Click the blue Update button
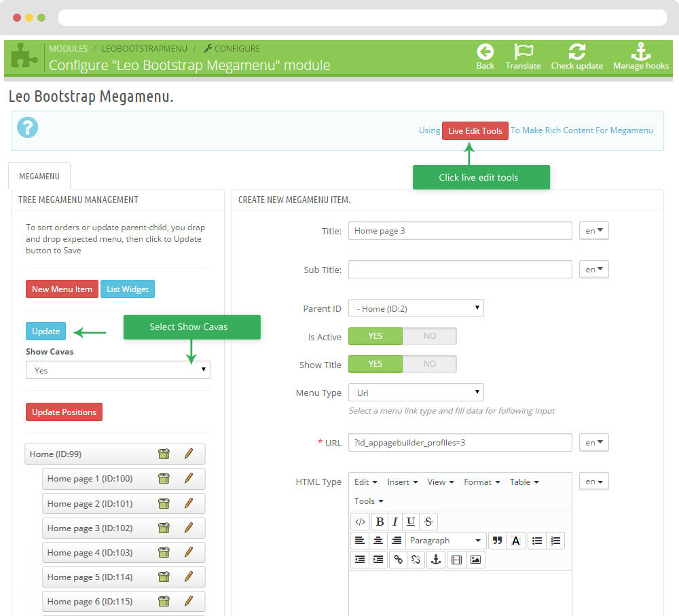This screenshot has width=679, height=616. (x=46, y=331)
